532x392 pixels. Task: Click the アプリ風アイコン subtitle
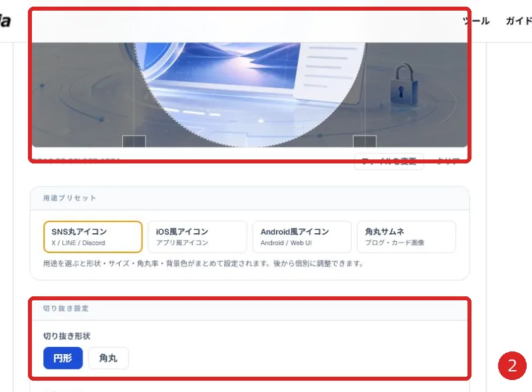182,243
